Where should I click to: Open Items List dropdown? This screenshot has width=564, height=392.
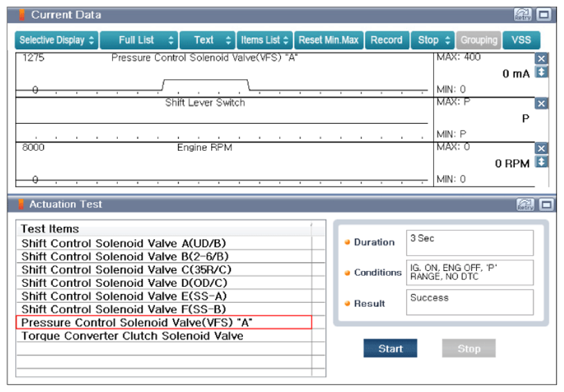tap(264, 40)
